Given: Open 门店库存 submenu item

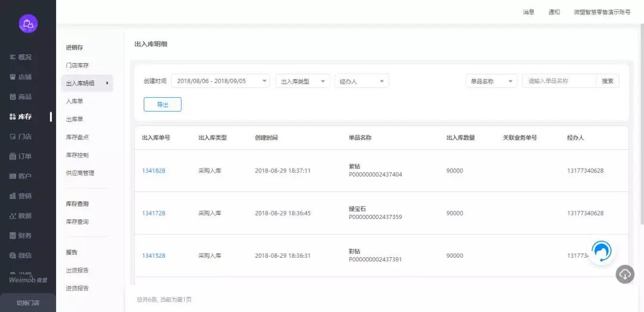Looking at the screenshot, I should [x=77, y=66].
